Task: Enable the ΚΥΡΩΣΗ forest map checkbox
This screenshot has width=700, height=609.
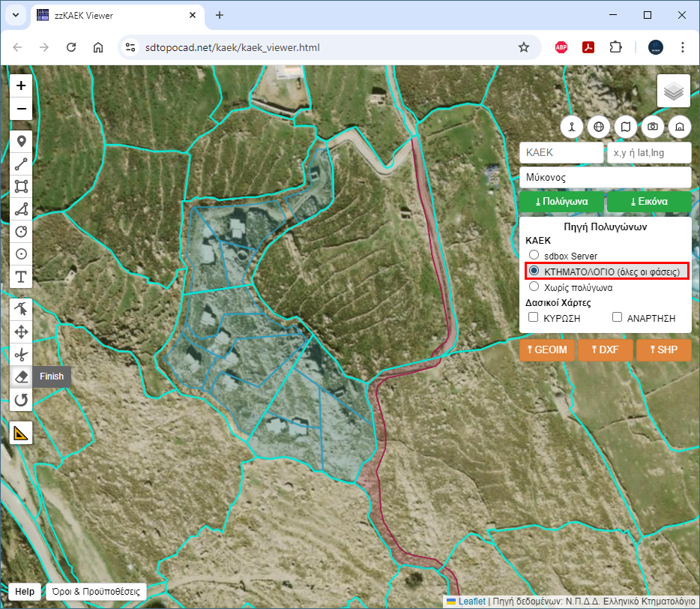Action: tap(534, 318)
